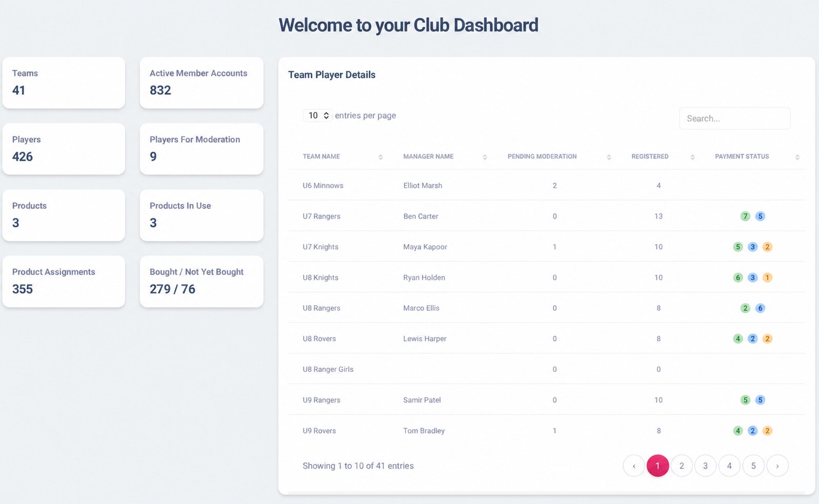The width and height of the screenshot is (819, 504).
Task: Select team name U8 Rangers
Action: point(321,308)
